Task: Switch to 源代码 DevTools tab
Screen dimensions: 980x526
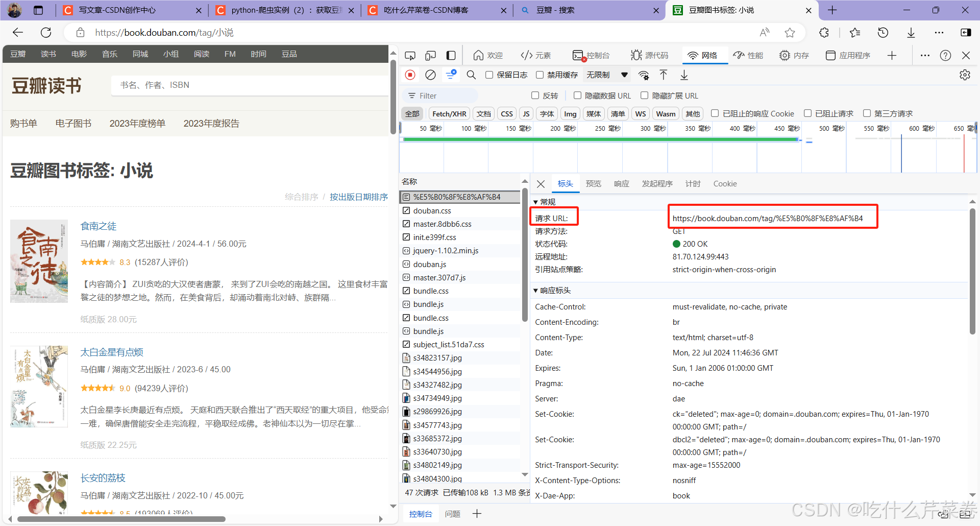Action: pos(650,55)
